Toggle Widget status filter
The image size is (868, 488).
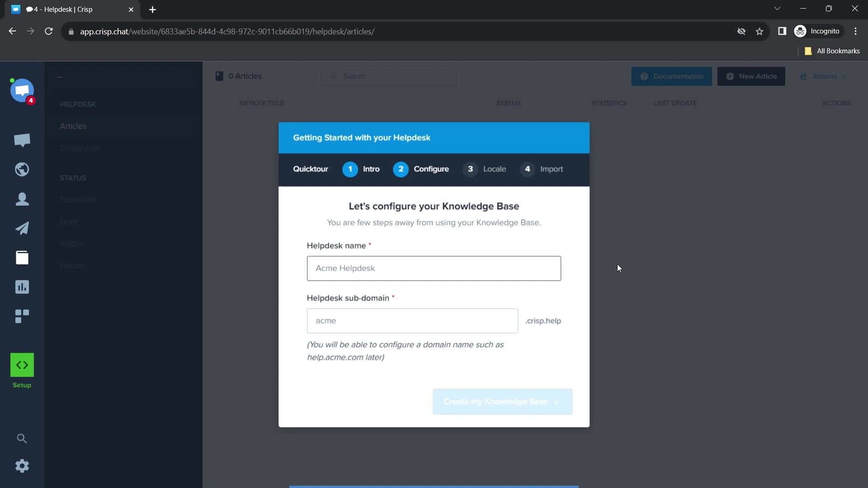71,244
